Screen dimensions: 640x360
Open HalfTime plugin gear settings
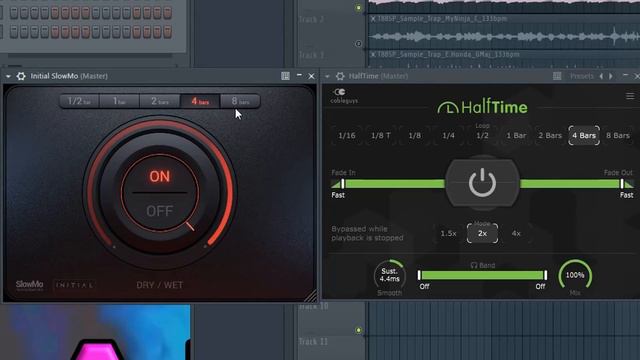[340, 76]
